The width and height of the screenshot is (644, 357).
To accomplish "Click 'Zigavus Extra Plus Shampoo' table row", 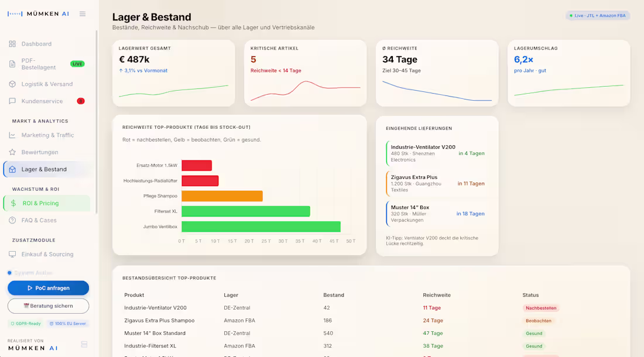I will [x=371, y=321].
